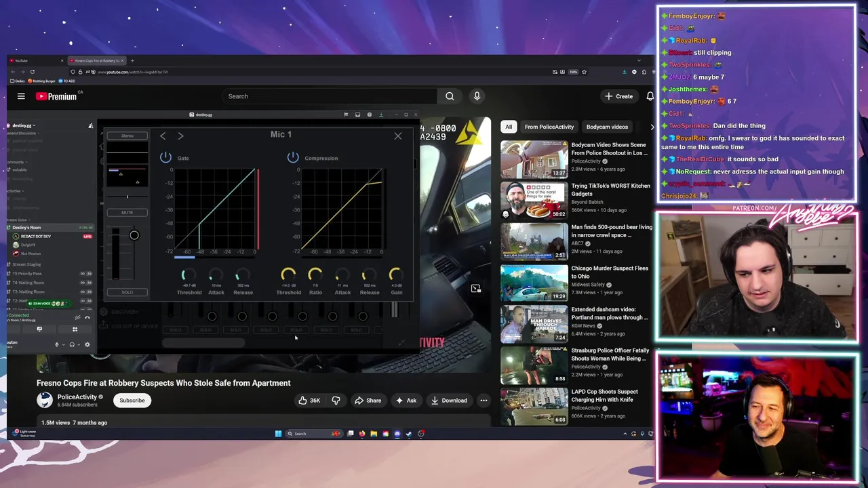The width and height of the screenshot is (868, 488).
Task: Open Strasburg Police Officer video thumbnail
Action: pos(534,365)
